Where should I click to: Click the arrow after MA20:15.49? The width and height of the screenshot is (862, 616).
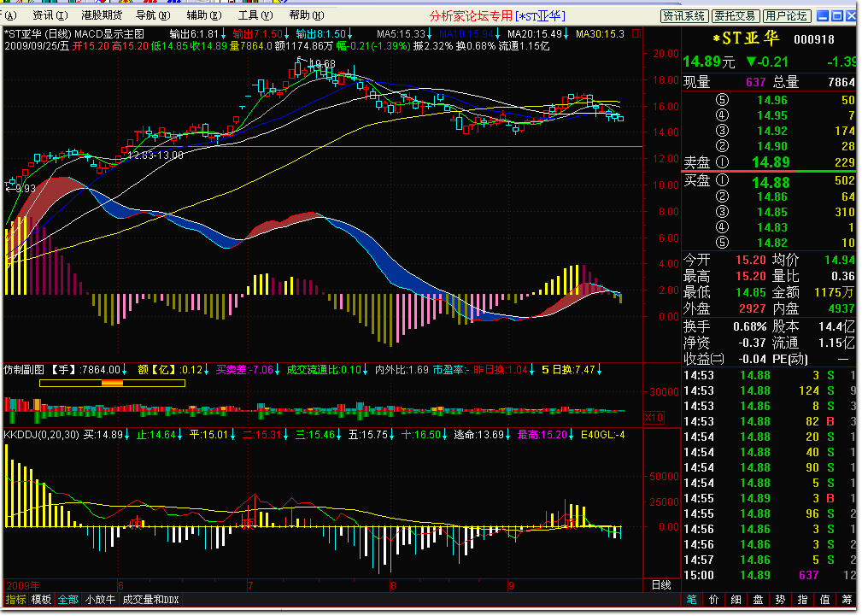566,34
